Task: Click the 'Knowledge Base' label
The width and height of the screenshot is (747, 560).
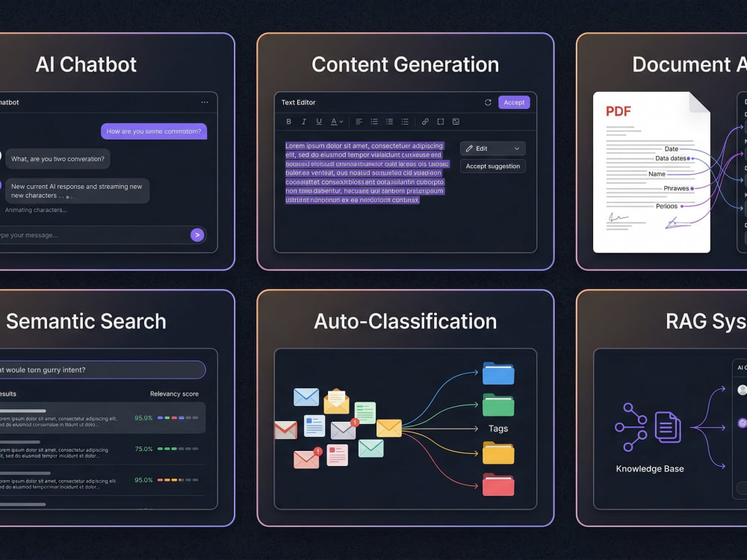Action: click(x=650, y=469)
